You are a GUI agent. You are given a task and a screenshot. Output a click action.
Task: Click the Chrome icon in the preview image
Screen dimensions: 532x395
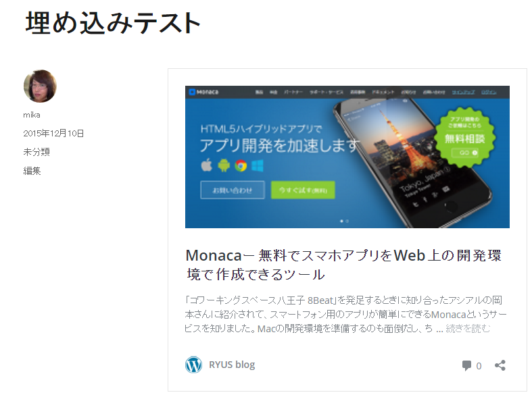241,165
